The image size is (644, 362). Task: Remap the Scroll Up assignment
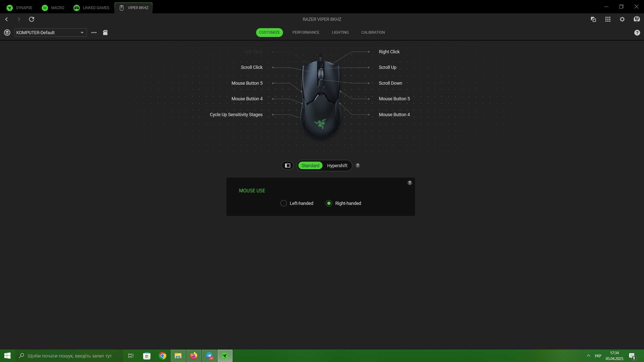(387, 67)
